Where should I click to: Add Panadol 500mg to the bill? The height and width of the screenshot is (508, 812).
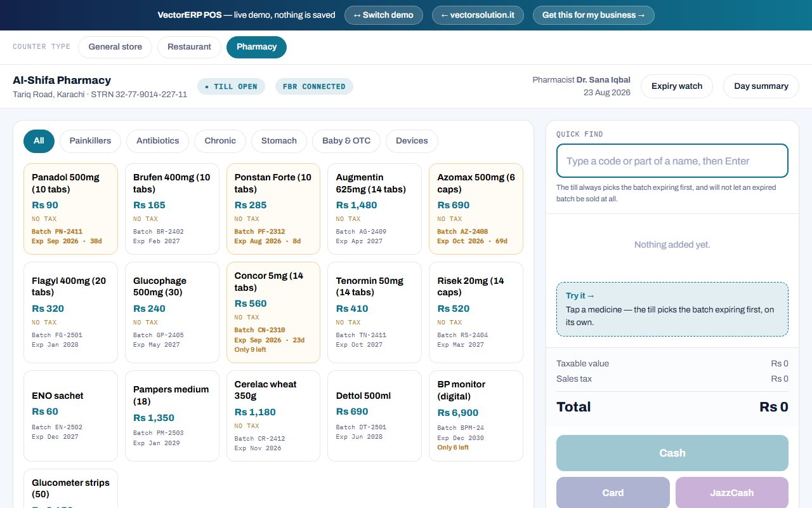pyautogui.click(x=70, y=209)
